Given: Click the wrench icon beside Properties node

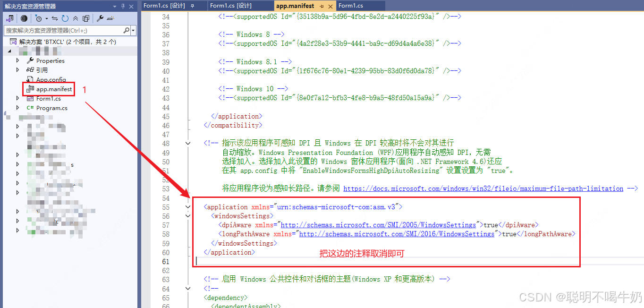Looking at the screenshot, I should pos(30,60).
